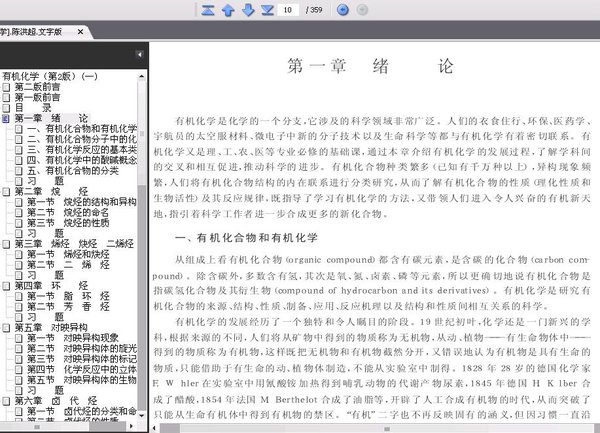Screen dimensions: 600x433
Task: Click the total page count /359
Action: [x=314, y=10]
